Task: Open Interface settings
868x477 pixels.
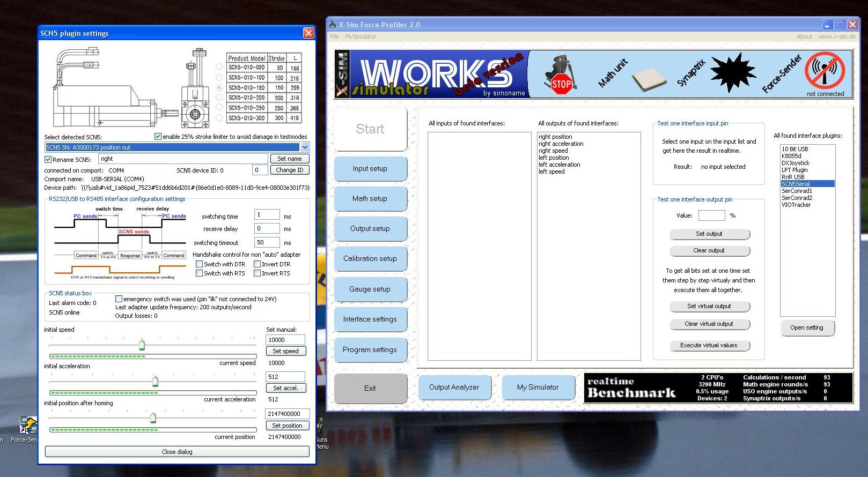Action: point(370,319)
